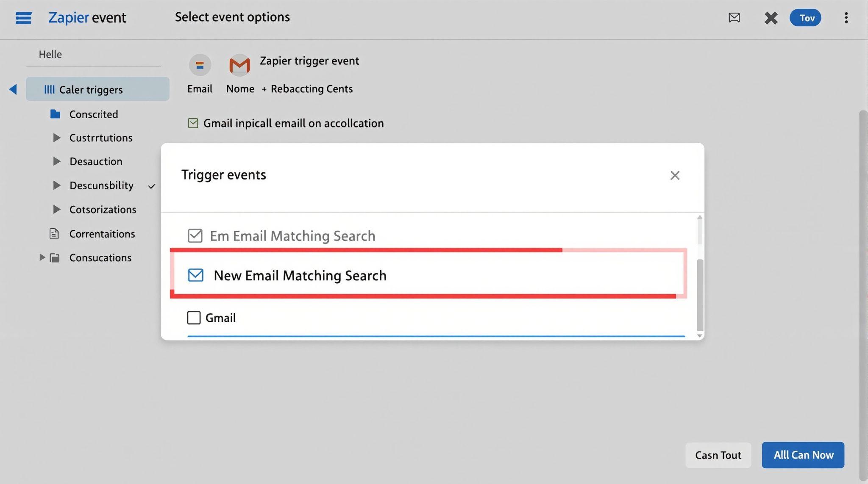Click the mail envelope icon in header
Viewport: 868px width, 484px height.
pyautogui.click(x=734, y=18)
